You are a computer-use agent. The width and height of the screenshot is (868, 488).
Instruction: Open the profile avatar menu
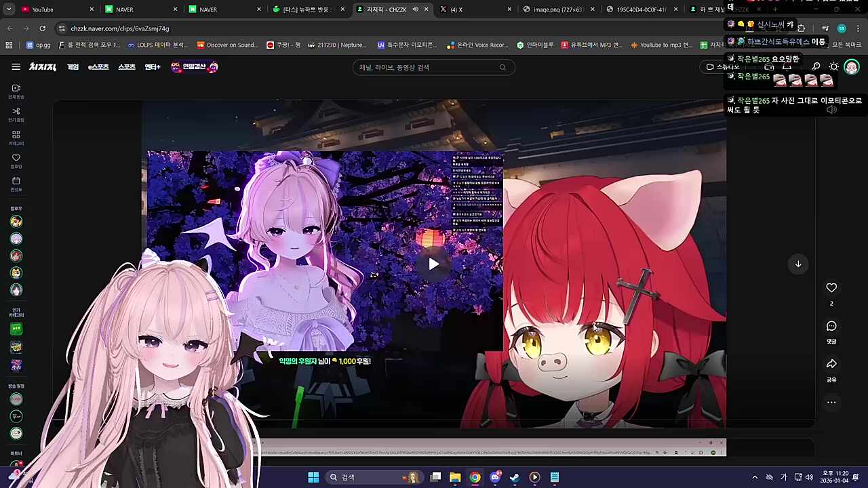pos(852,67)
